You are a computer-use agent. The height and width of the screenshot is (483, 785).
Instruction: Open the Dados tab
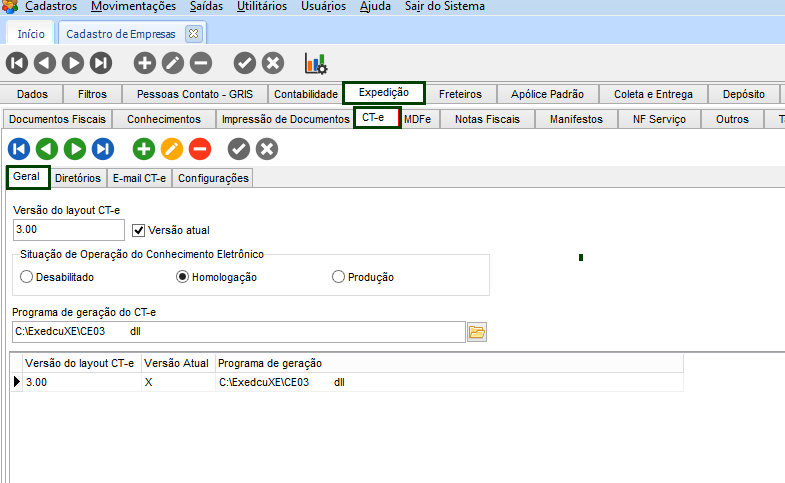point(32,94)
